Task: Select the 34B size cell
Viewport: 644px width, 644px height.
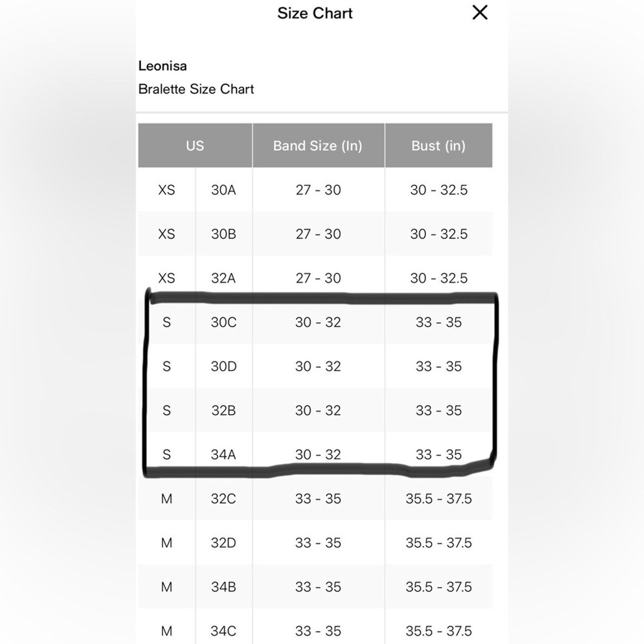Action: (223, 587)
